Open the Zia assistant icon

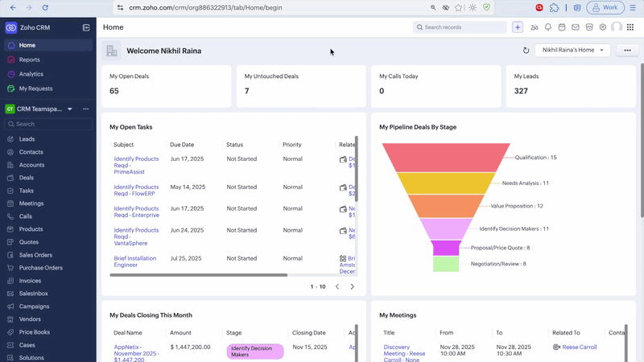[x=534, y=27]
